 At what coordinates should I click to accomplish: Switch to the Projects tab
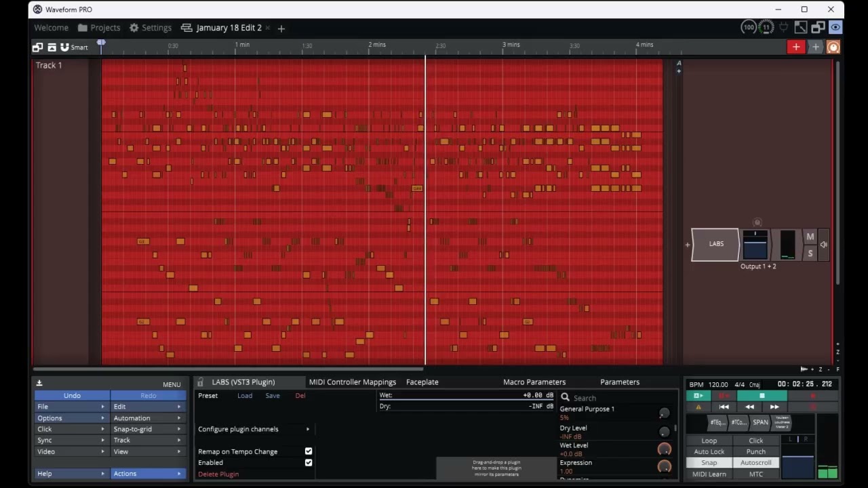[99, 28]
